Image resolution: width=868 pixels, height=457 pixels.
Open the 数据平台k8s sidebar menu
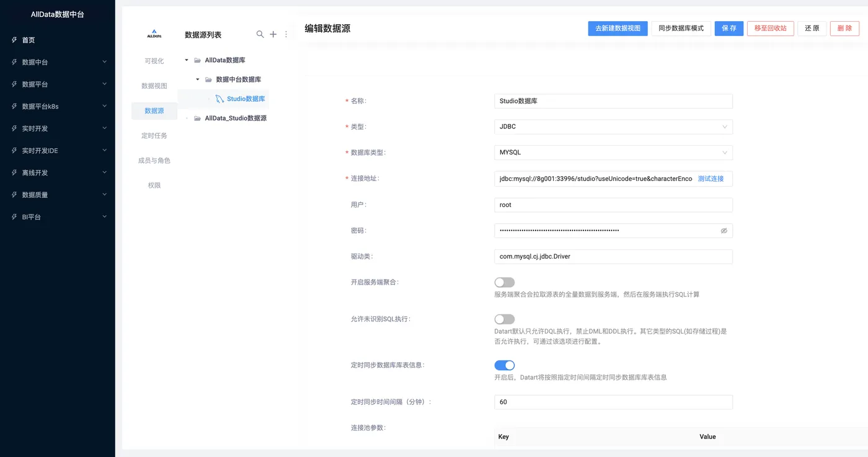(58, 106)
